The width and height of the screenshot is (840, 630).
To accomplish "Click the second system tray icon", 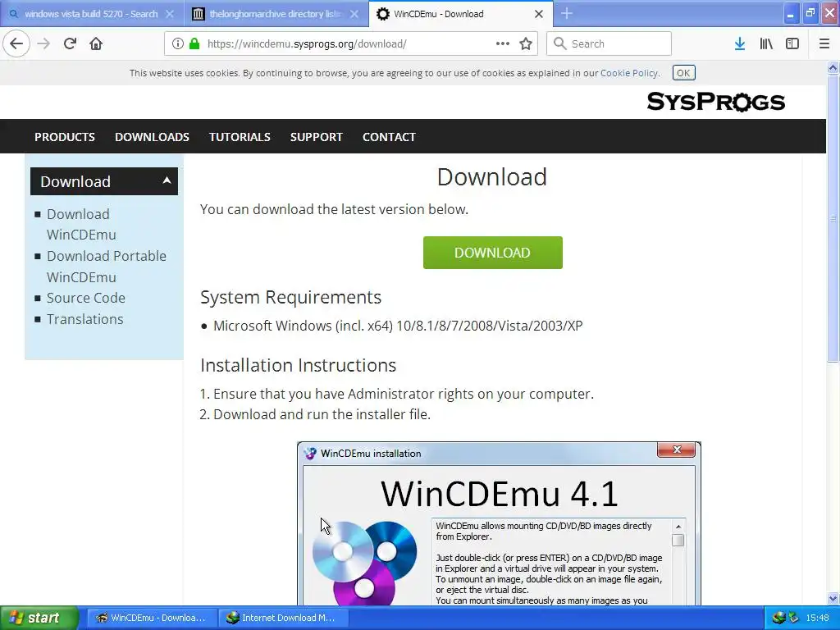I will 793,618.
